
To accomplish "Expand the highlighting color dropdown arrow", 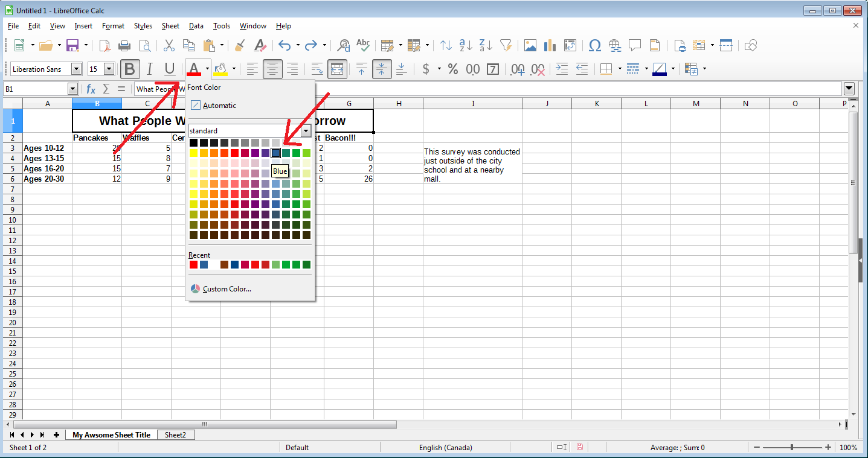I will coord(234,69).
